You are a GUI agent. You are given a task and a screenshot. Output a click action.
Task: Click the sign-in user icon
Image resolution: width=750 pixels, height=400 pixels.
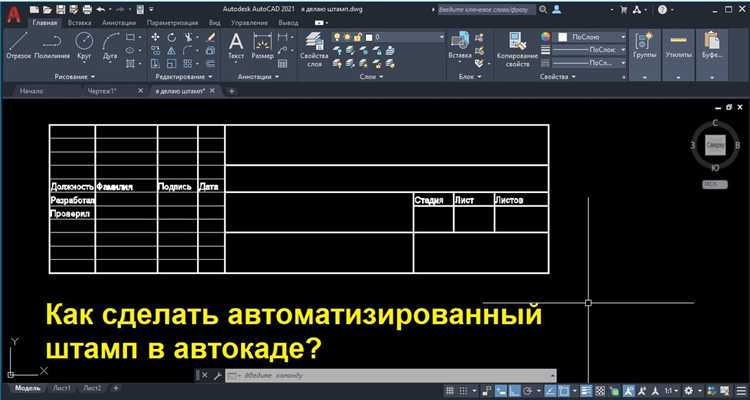[556, 10]
